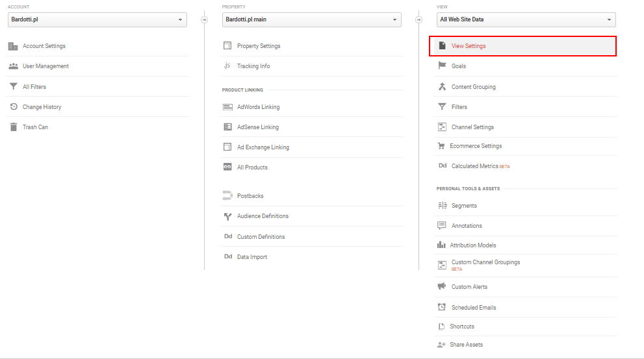This screenshot has height=359, width=644.
Task: Open Scheduled Emails
Action: (526, 307)
